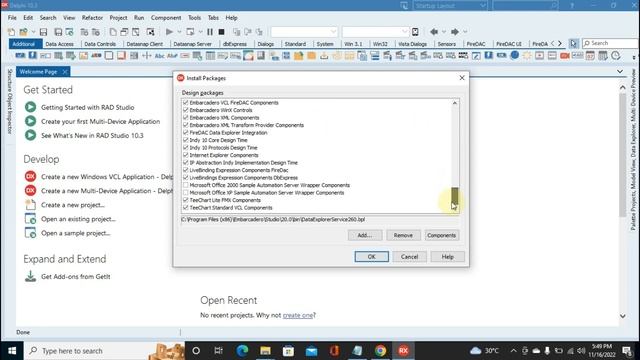
Task: Uncheck Embarcadero XML Components package
Action: (186, 118)
